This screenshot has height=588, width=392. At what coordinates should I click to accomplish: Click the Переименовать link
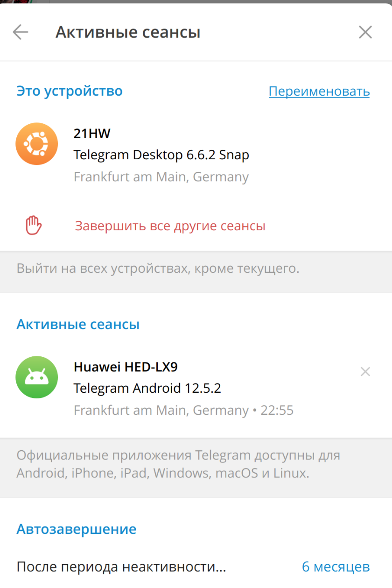click(x=319, y=92)
